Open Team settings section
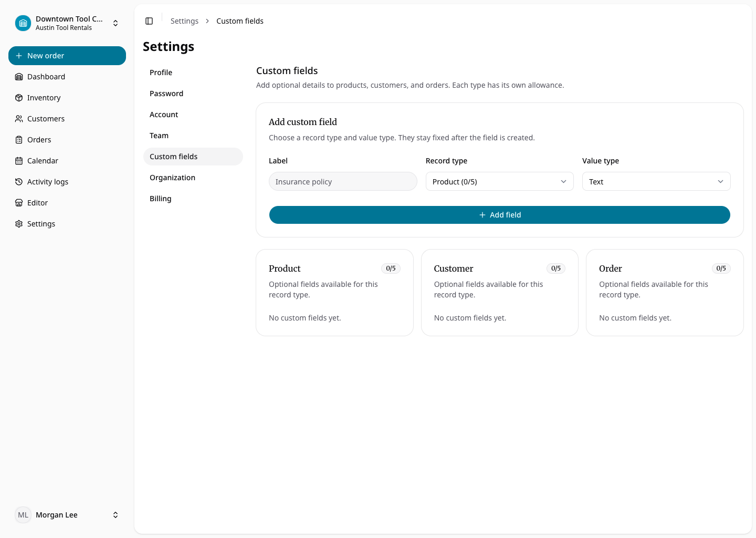The height and width of the screenshot is (538, 756). click(193, 136)
